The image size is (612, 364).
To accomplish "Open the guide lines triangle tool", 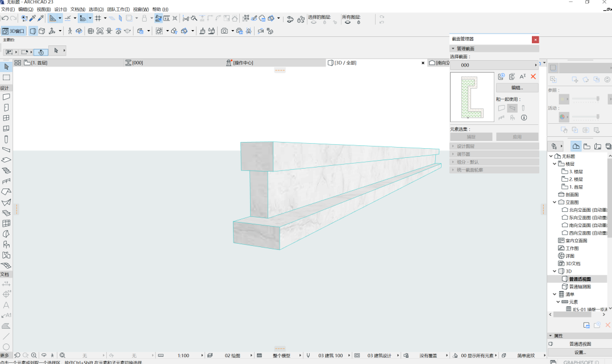I will [x=53, y=18].
